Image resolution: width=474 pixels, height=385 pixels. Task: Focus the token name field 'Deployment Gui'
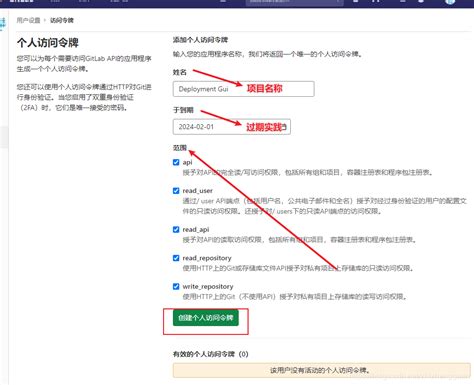point(243,89)
